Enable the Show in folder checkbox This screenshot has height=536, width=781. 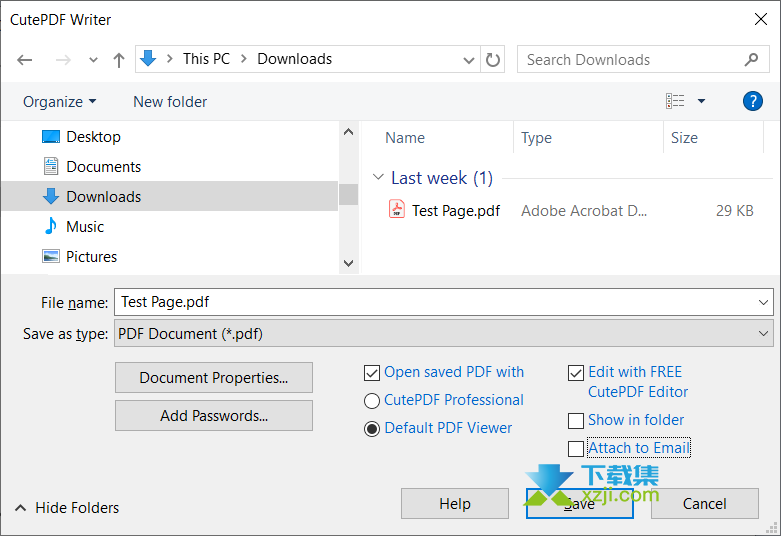[x=576, y=420]
